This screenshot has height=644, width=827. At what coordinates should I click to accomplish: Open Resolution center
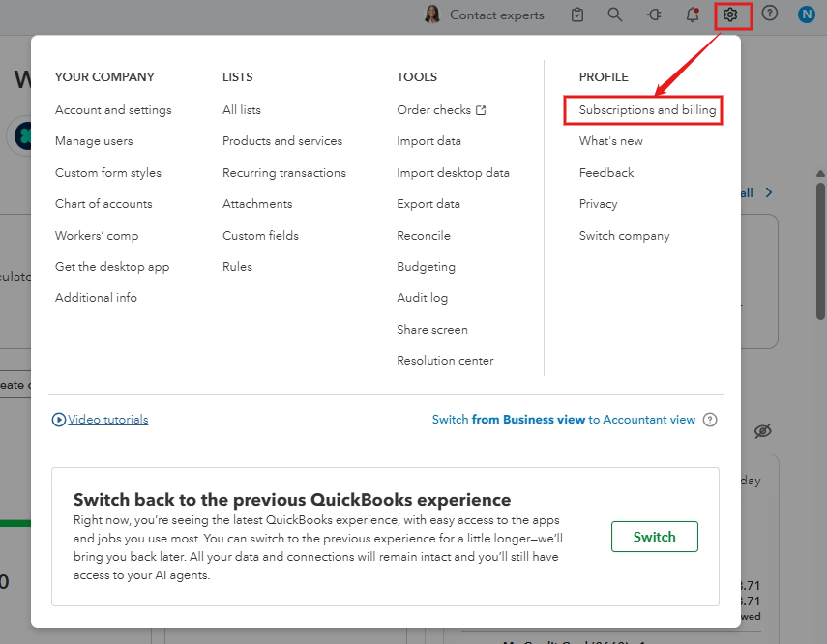445,361
